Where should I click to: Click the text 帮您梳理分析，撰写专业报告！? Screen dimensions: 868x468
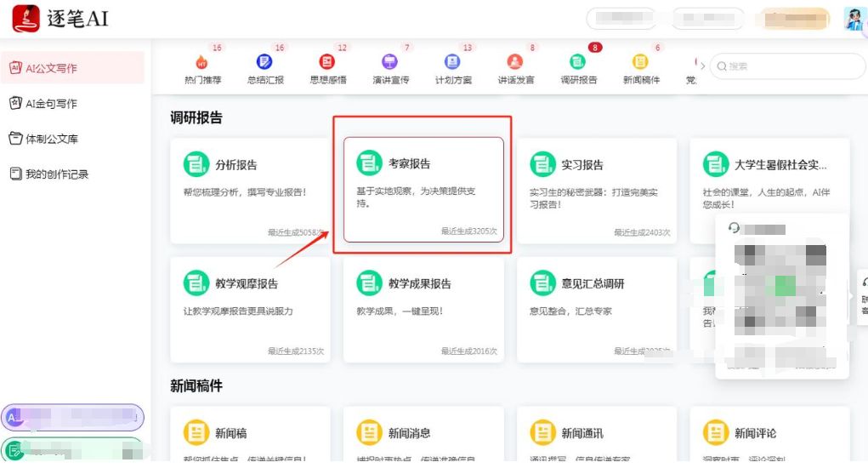(245, 192)
